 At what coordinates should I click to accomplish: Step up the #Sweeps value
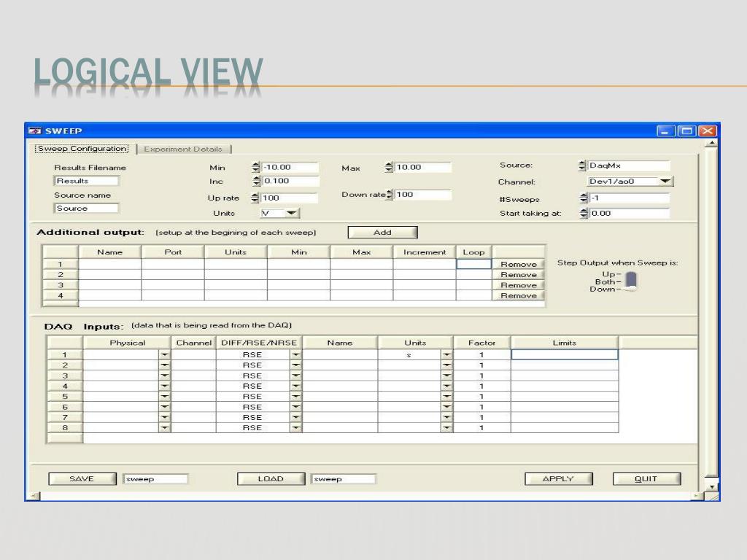(583, 195)
